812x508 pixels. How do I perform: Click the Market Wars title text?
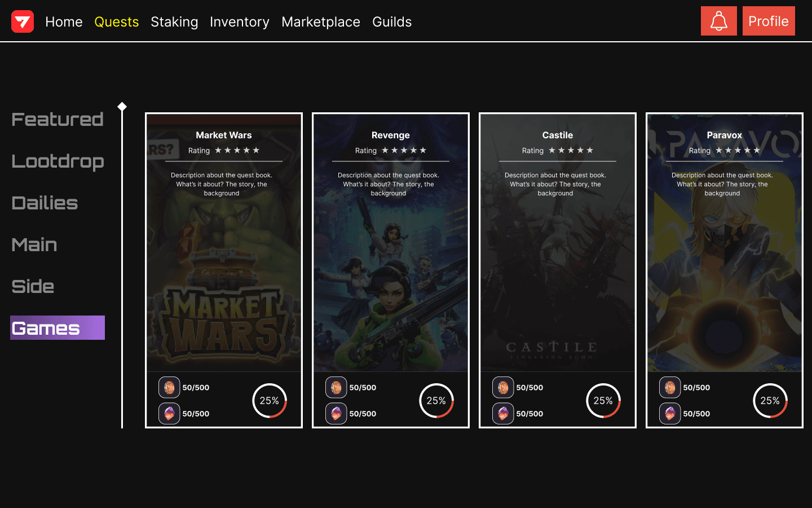(224, 135)
